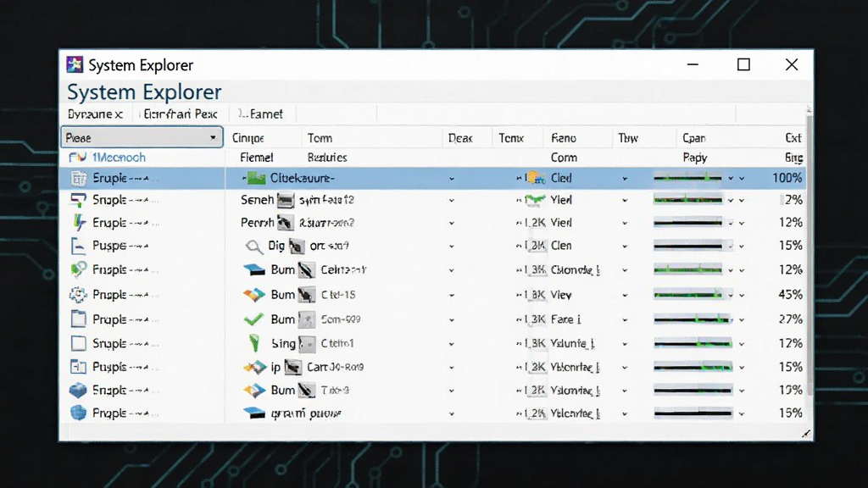
Task: Open the Cpan dropdown arrow in the 27% row
Action: (x=742, y=319)
